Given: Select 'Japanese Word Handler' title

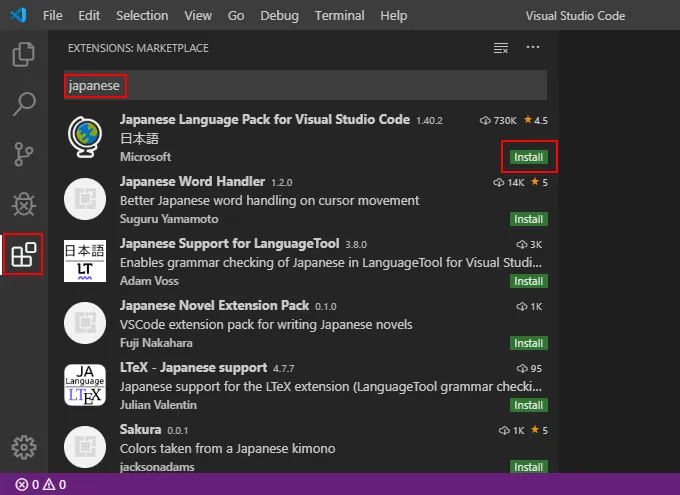Looking at the screenshot, I should click(x=192, y=181).
